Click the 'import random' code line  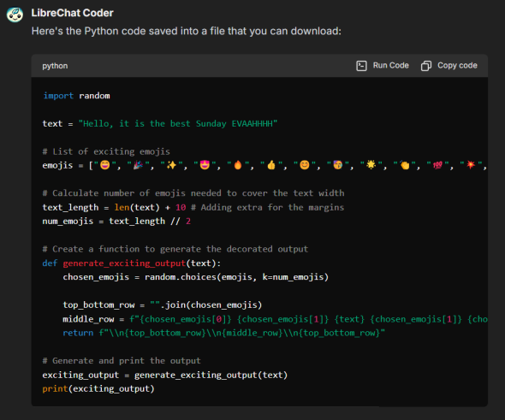(76, 96)
